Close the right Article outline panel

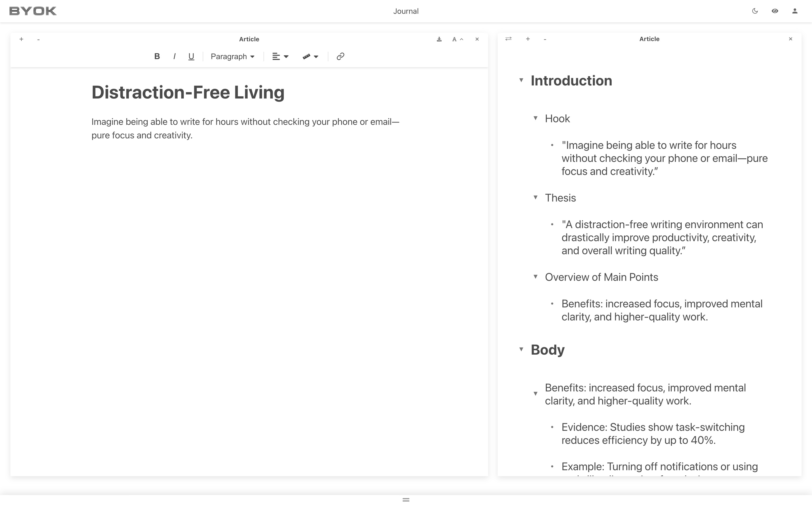point(791,39)
